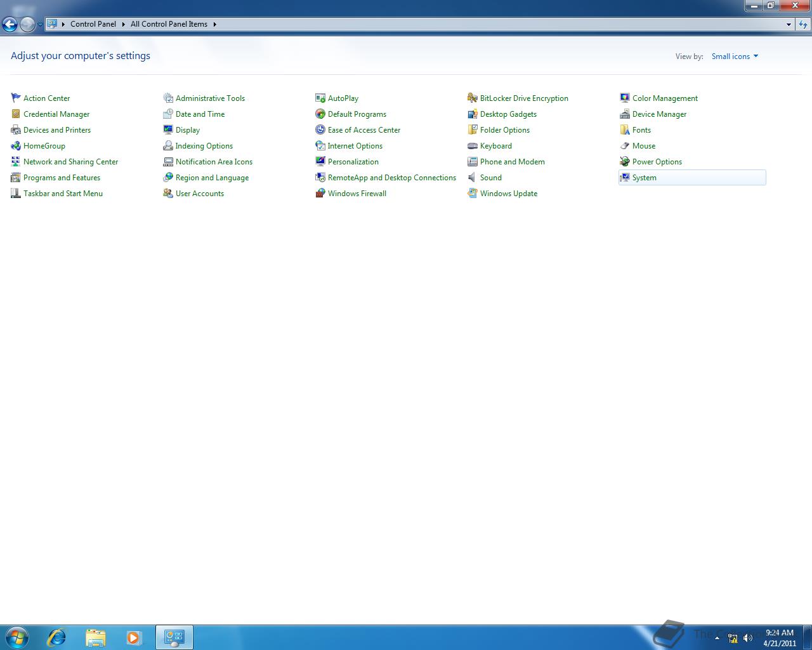Click the Phone and Modem icon

click(473, 161)
